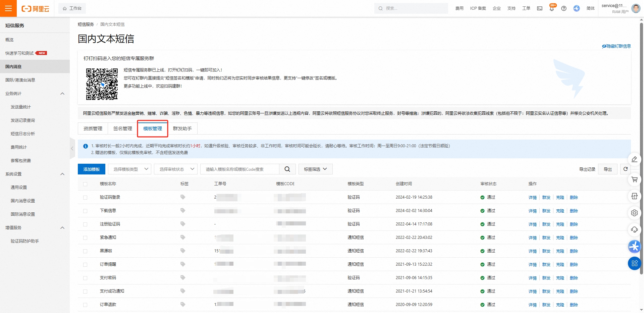
Task: Open the 选择审核状态 dropdown
Action: (176, 169)
